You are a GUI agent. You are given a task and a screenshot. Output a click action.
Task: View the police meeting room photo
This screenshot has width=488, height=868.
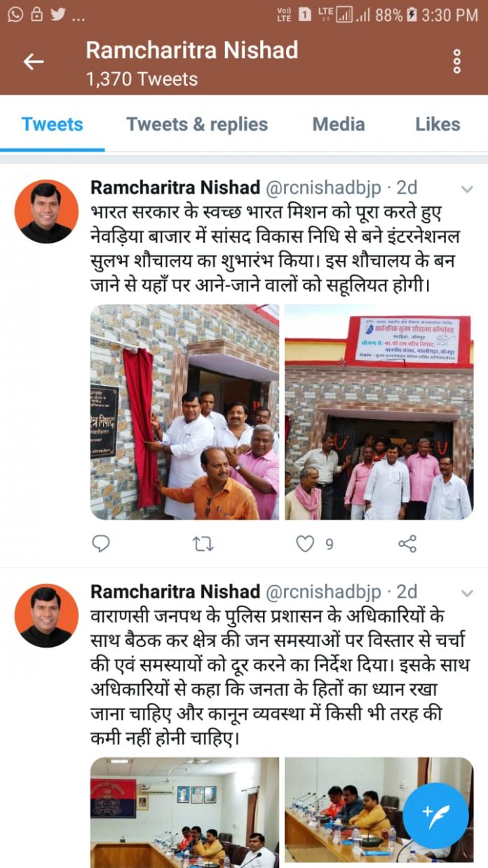[184, 813]
